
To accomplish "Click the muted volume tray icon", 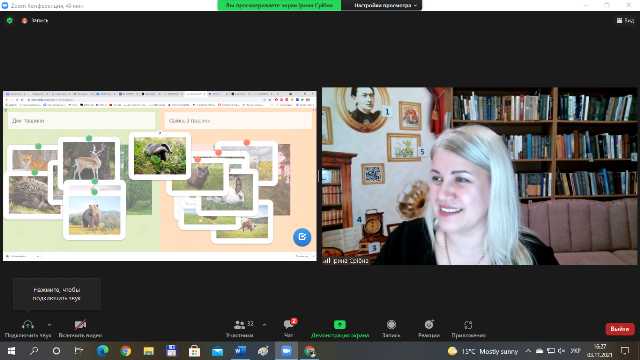I will click(562, 351).
